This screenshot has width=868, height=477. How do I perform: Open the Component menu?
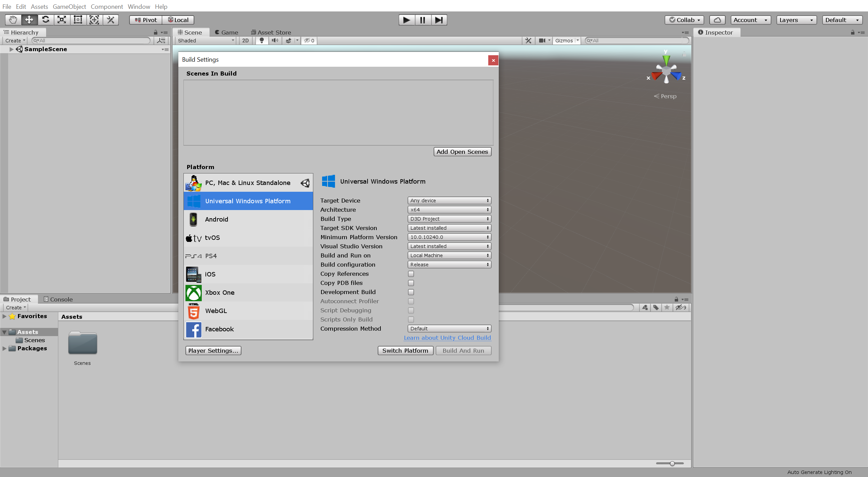coord(107,6)
